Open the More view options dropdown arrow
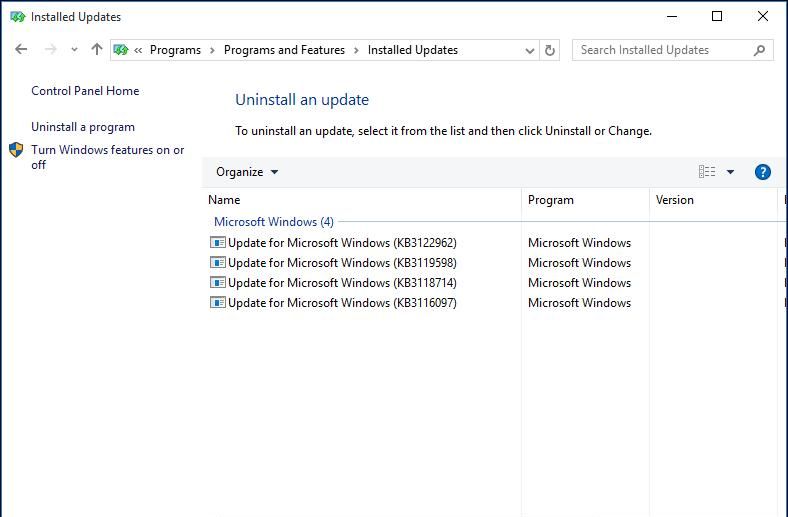The width and height of the screenshot is (788, 517). [x=730, y=172]
